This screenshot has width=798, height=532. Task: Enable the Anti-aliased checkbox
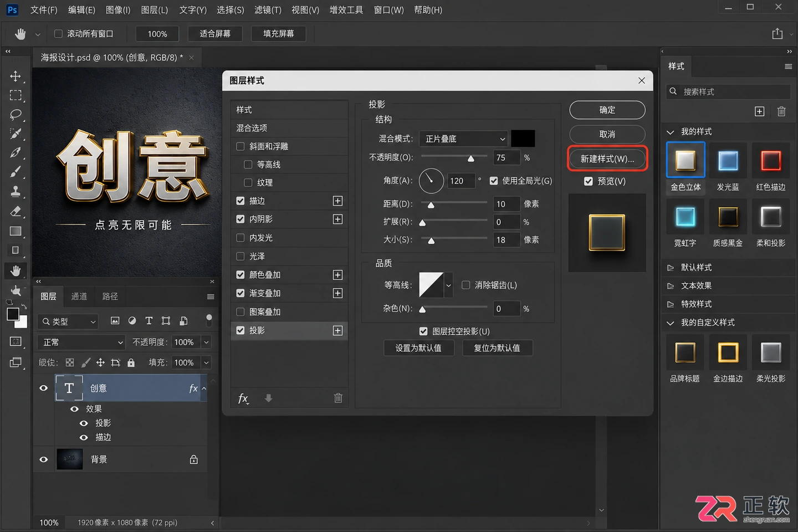(466, 285)
